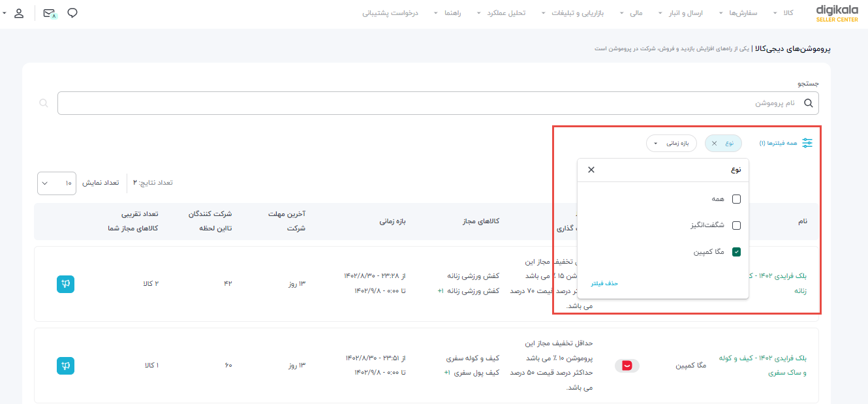Click the teal join icon in the کیف و کوله سفری row
This screenshot has width=868, height=404.
(65, 365)
